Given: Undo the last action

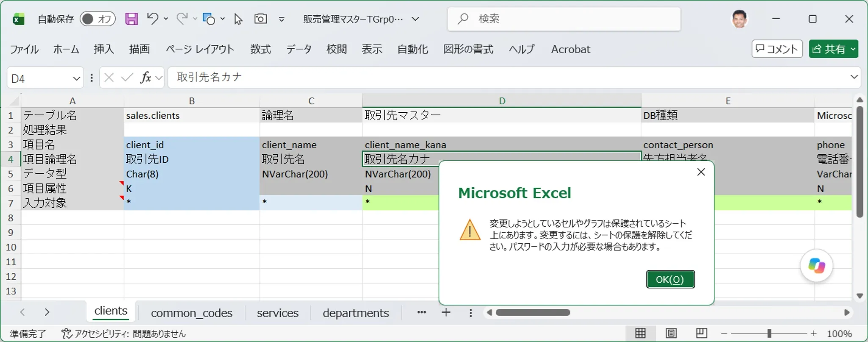Looking at the screenshot, I should [x=152, y=19].
